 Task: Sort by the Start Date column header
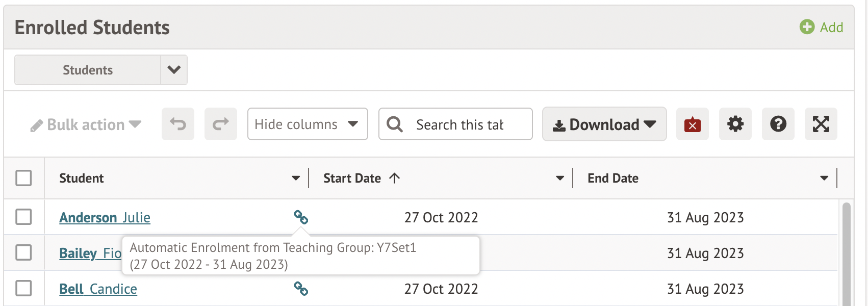click(x=352, y=178)
